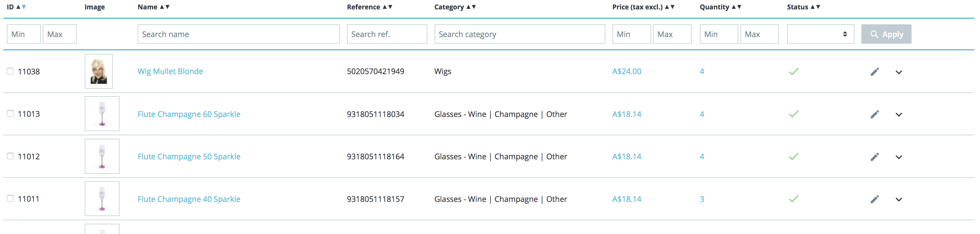Click the pencil icon for product 11012

(875, 157)
